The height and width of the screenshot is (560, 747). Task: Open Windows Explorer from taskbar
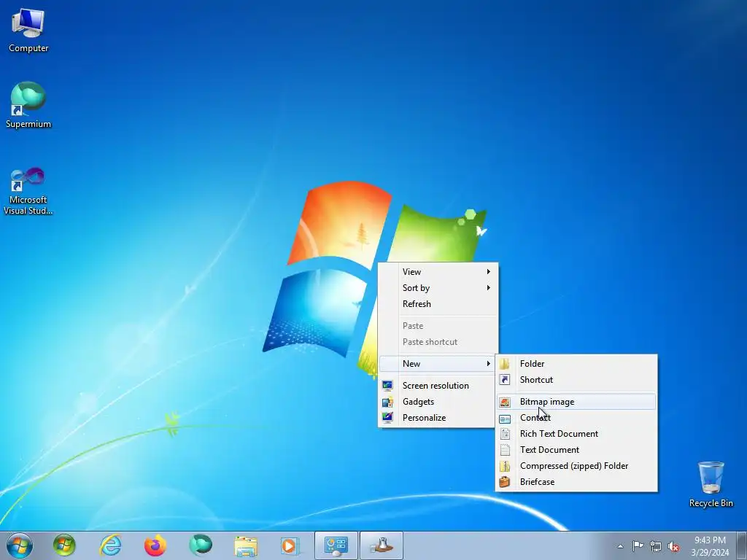tap(246, 545)
